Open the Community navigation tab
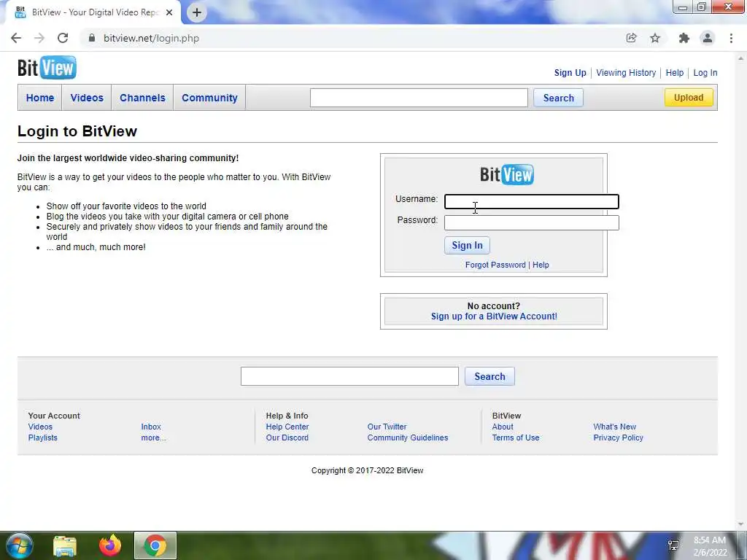747x560 pixels. click(209, 98)
